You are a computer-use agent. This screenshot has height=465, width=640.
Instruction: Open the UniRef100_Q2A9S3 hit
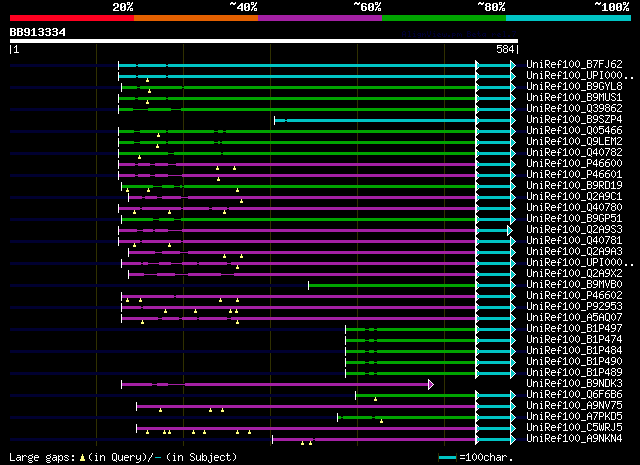[574, 229]
